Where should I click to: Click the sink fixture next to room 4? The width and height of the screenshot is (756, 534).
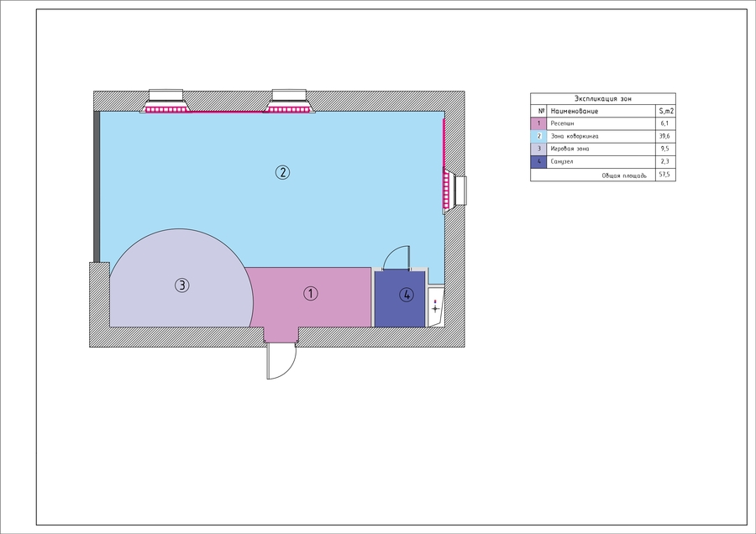pyautogui.click(x=435, y=307)
